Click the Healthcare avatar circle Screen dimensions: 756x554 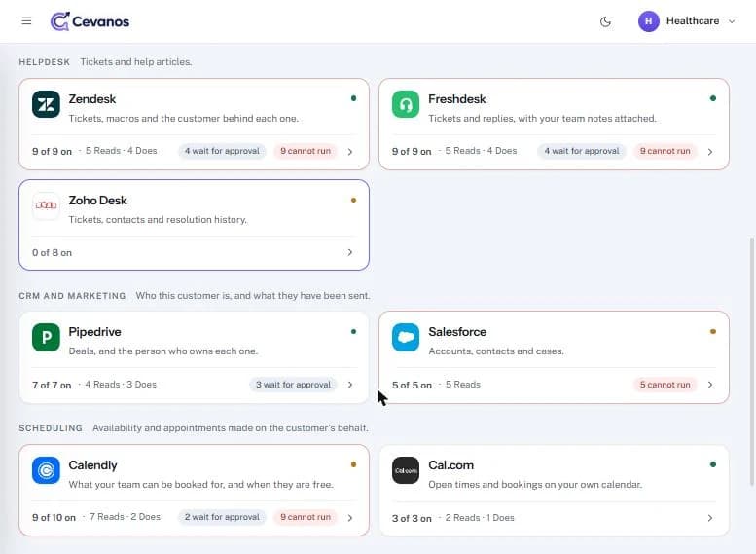point(648,21)
